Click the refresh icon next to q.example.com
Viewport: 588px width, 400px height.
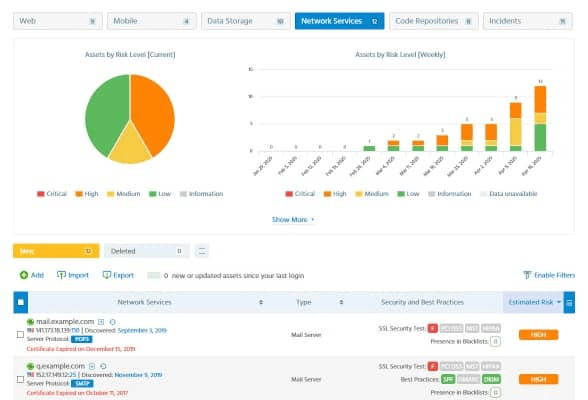pyautogui.click(x=104, y=366)
